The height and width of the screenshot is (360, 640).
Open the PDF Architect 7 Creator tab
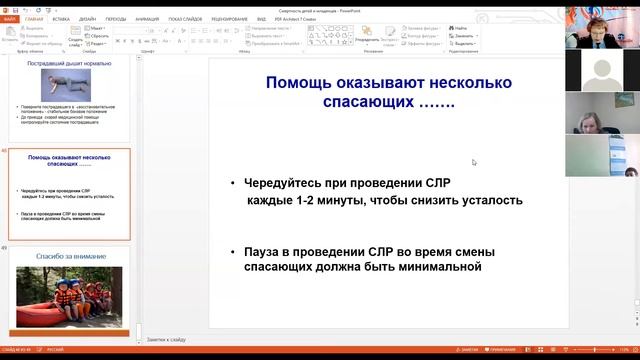pos(296,19)
